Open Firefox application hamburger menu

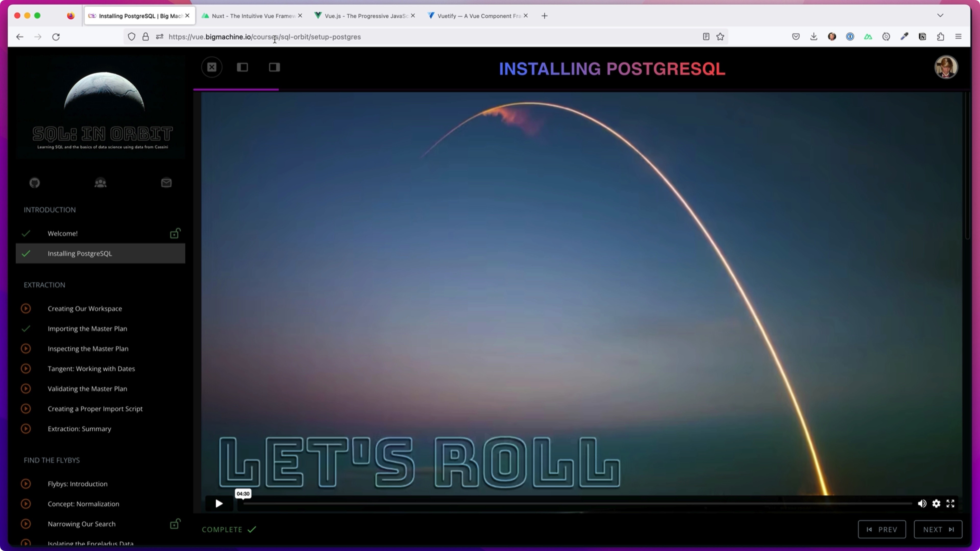(x=958, y=37)
